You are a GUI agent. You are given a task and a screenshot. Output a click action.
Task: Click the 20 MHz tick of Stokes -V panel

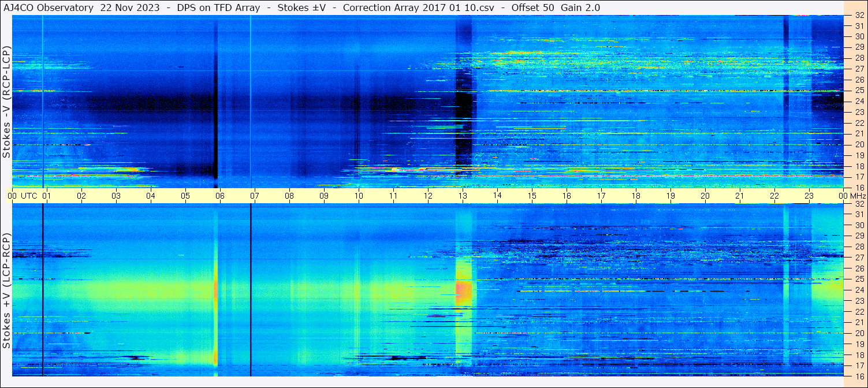tap(859, 144)
